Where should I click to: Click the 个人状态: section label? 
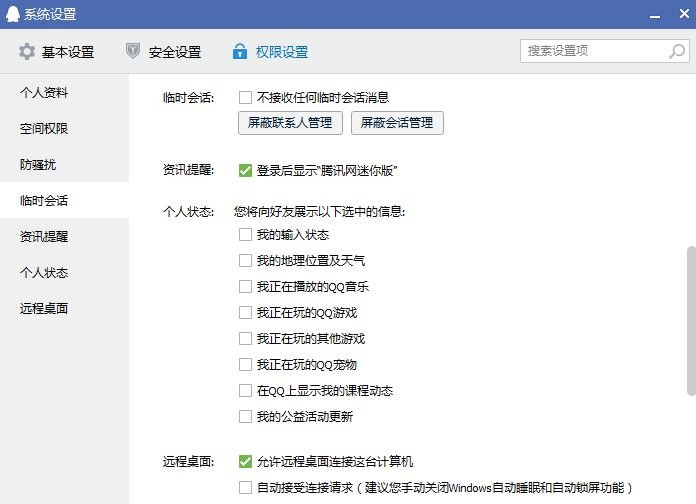tap(189, 212)
